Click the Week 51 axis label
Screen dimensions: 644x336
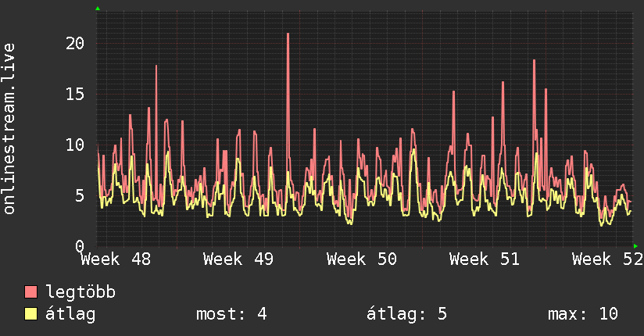[x=485, y=259]
